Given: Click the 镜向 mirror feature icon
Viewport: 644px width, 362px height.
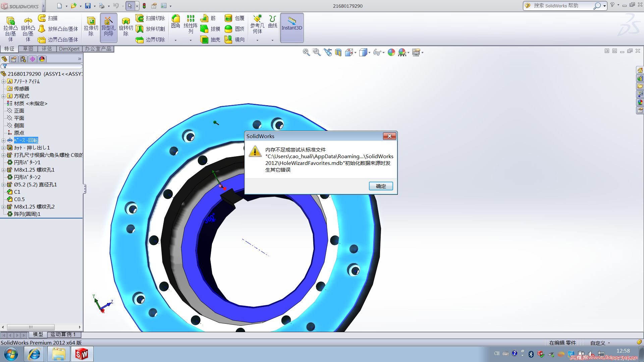Looking at the screenshot, I should (228, 40).
